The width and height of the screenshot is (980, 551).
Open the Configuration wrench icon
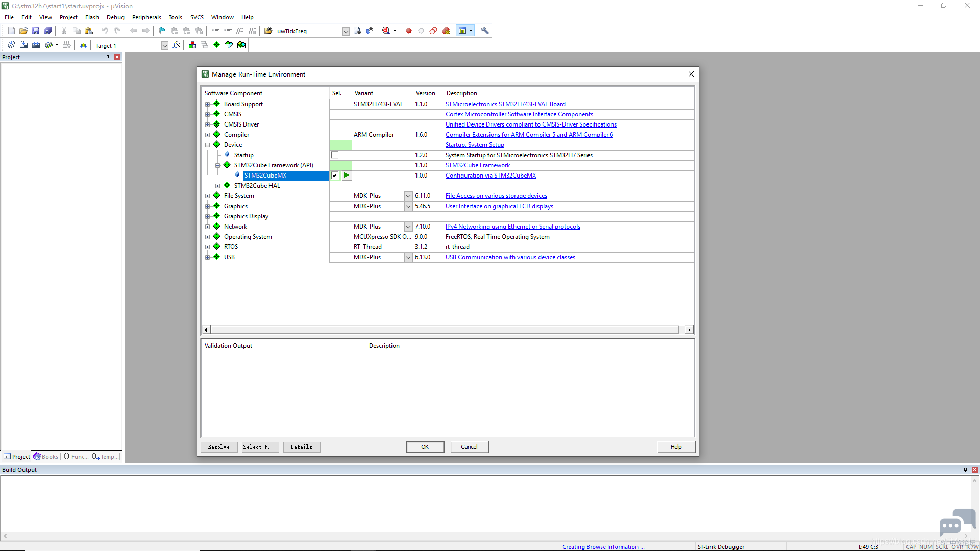[485, 31]
